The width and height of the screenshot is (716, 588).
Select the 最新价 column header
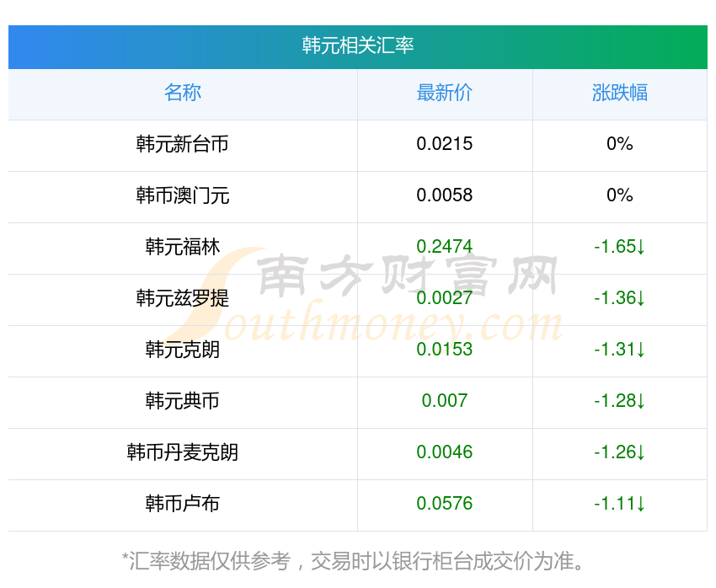pos(444,93)
